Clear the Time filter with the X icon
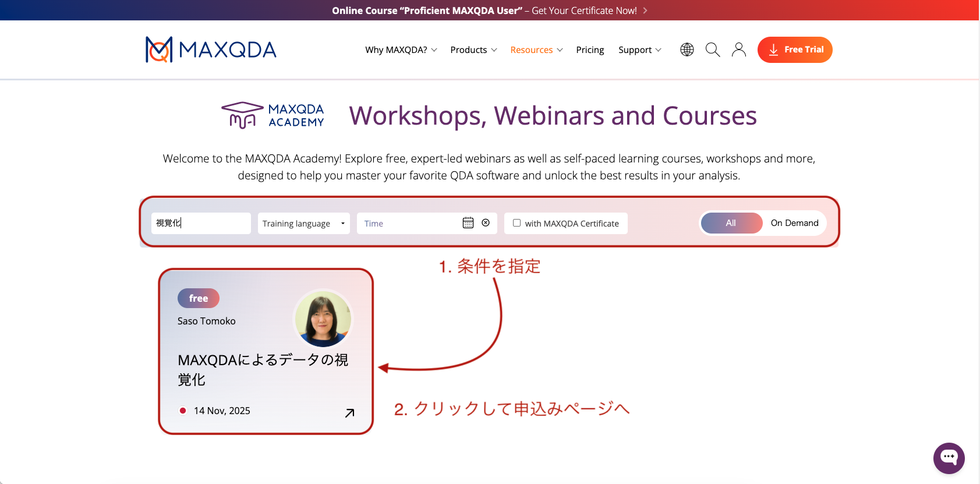 (486, 223)
